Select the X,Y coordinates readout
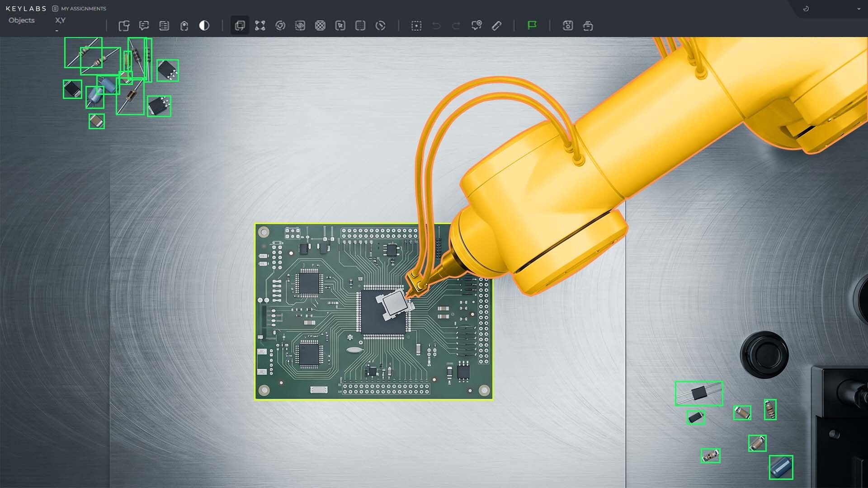The height and width of the screenshot is (488, 868). 60,20
